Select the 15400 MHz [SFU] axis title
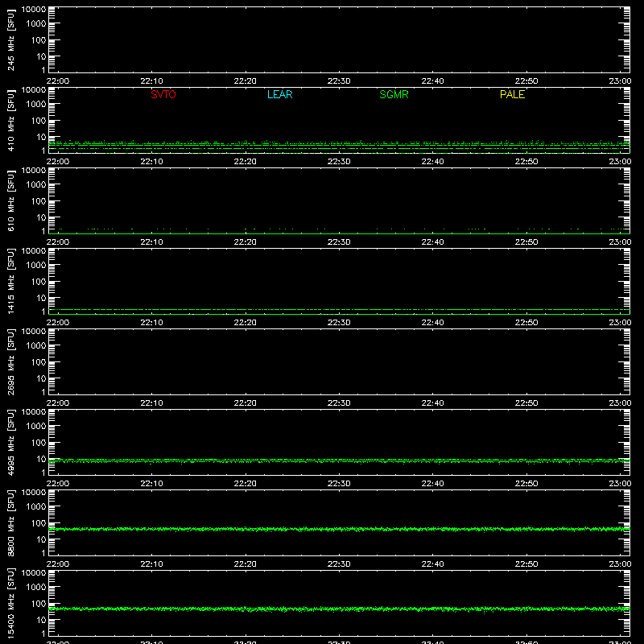The height and width of the screenshot is (644, 644). pos(10,603)
